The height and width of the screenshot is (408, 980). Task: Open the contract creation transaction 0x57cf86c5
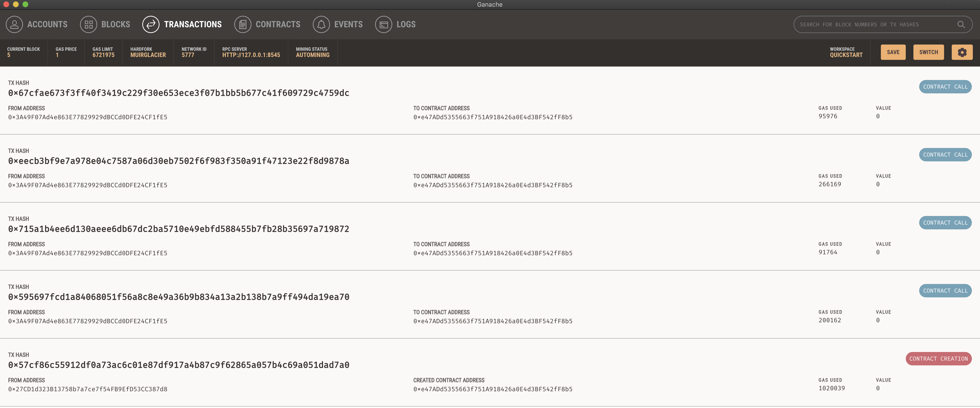(x=178, y=365)
